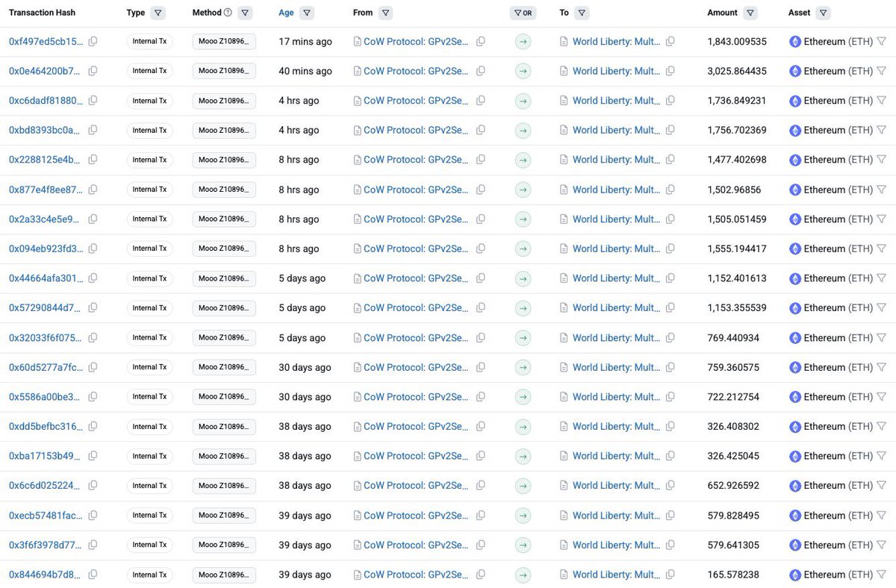The image size is (896, 588).
Task: Filter by Ethereum asset in the 769.440934 row
Action: [x=881, y=337]
